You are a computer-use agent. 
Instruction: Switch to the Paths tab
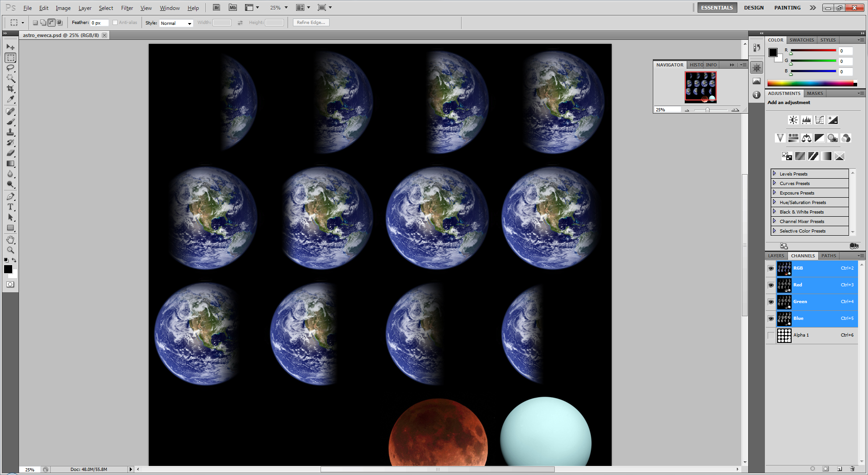coord(829,256)
